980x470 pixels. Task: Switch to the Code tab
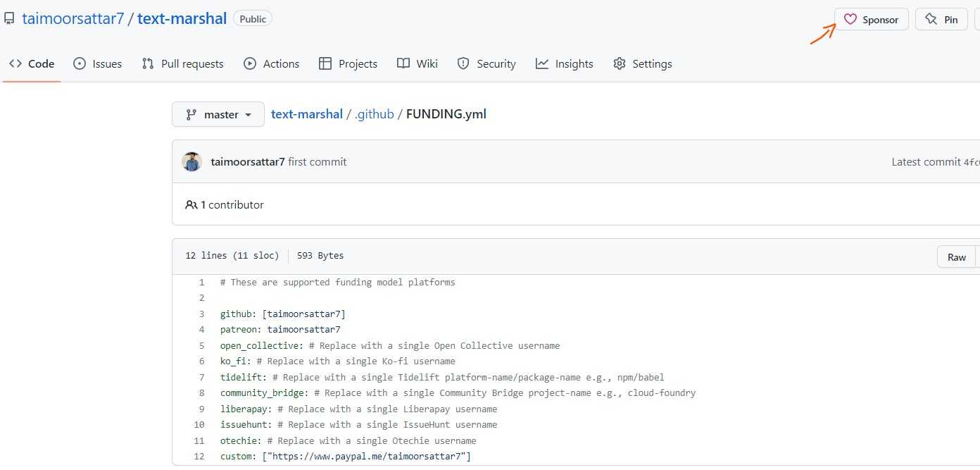(32, 64)
